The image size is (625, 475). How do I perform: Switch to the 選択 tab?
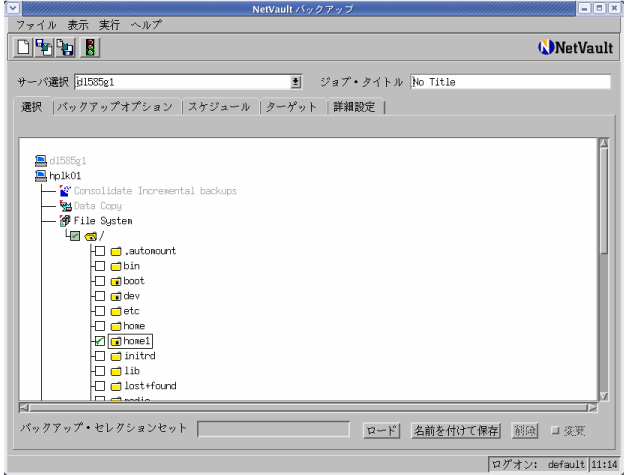click(32, 107)
